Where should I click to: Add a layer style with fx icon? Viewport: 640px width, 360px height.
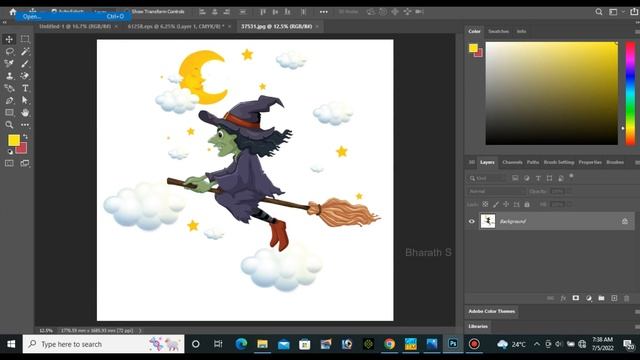coord(563,298)
